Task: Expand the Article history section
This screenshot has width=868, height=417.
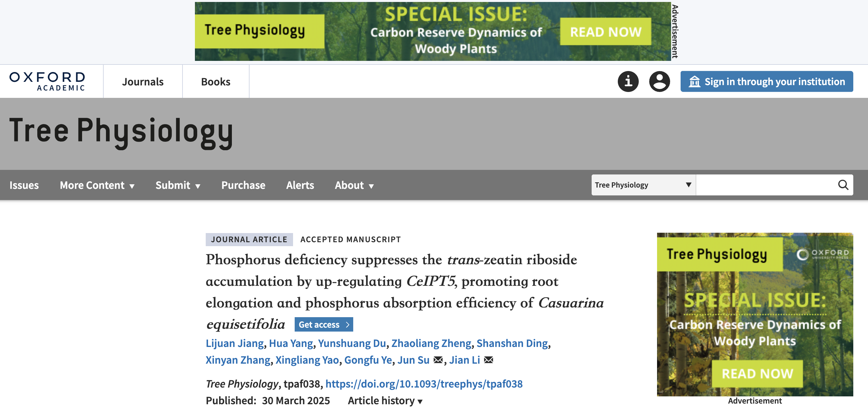Action: pyautogui.click(x=385, y=401)
